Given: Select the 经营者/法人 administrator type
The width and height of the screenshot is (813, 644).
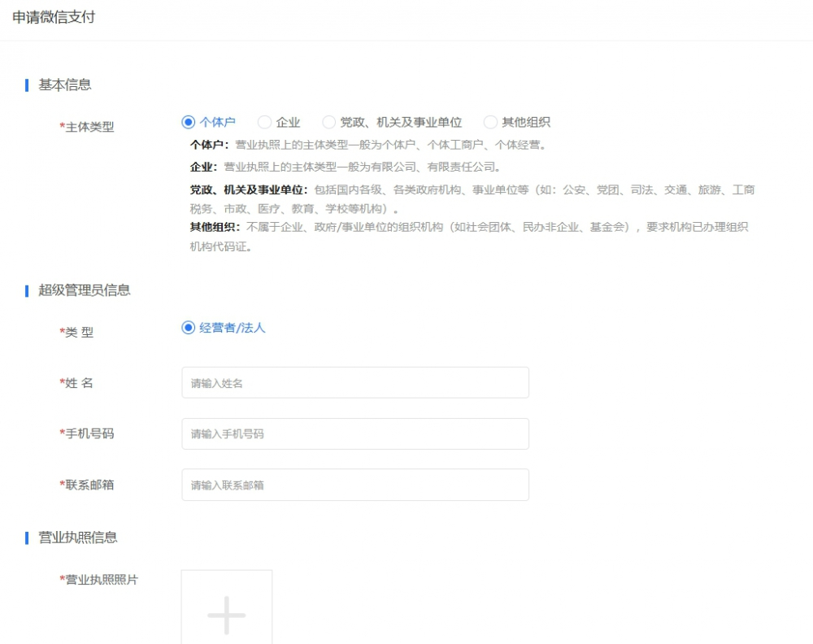Looking at the screenshot, I should click(x=188, y=328).
